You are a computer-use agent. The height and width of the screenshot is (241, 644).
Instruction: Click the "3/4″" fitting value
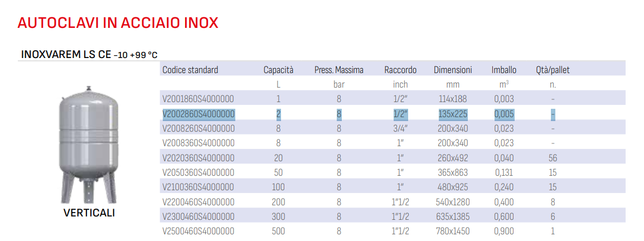pos(400,129)
